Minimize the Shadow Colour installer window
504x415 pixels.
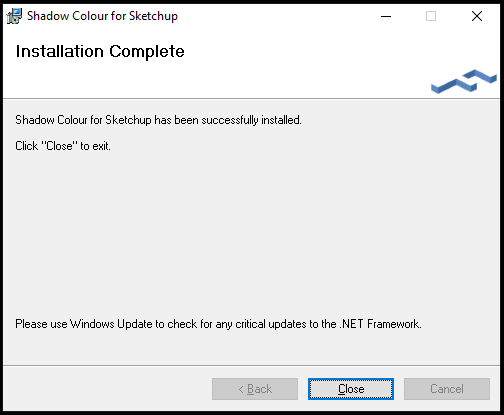(386, 16)
